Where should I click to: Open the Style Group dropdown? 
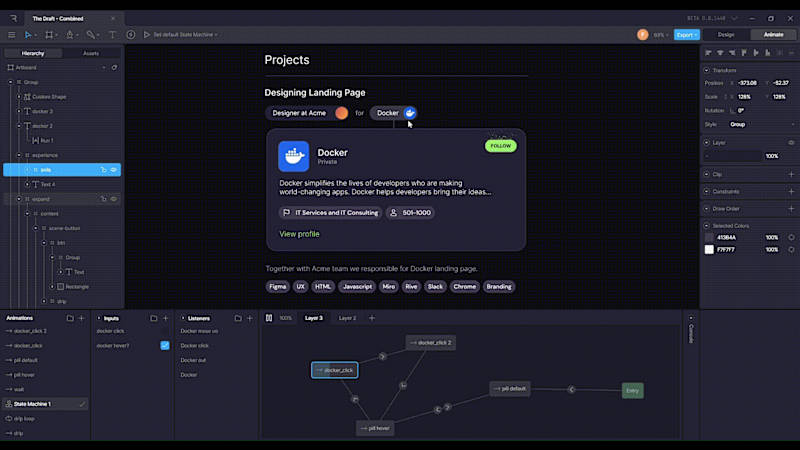[x=761, y=124]
